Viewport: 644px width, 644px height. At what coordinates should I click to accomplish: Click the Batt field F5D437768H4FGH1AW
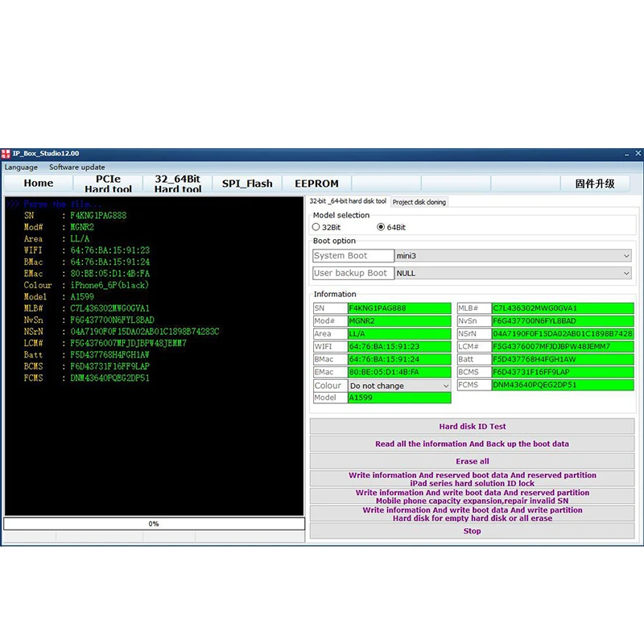563,359
